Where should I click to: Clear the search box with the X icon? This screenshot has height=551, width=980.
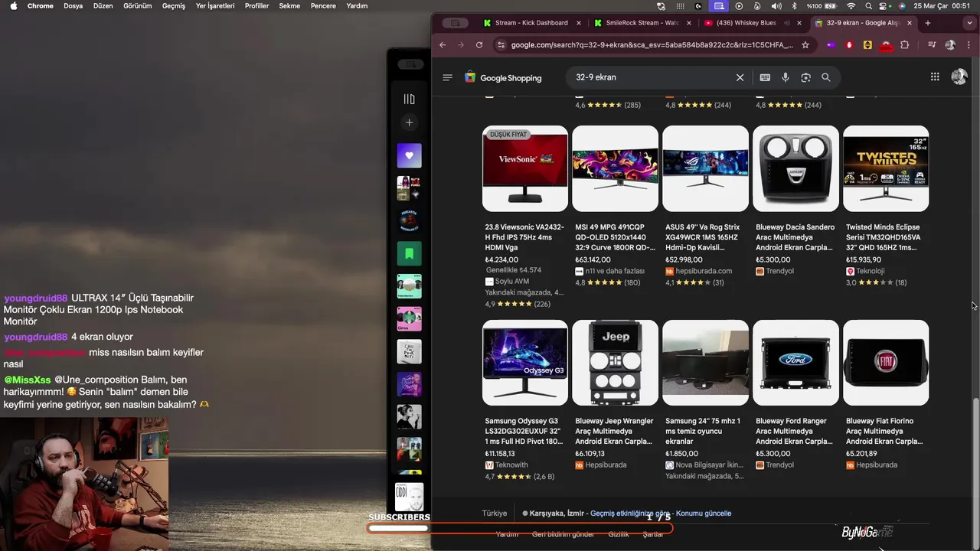pyautogui.click(x=740, y=77)
